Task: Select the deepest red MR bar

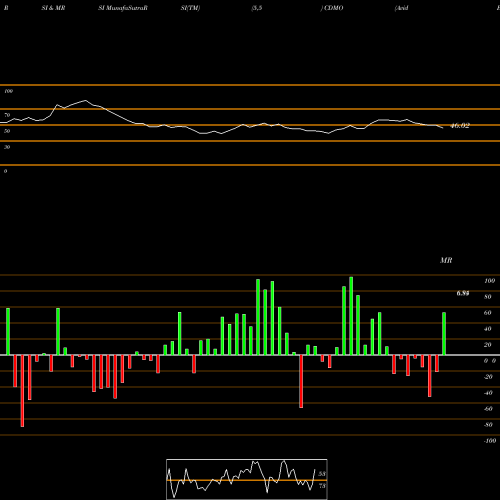Action: 22,391
